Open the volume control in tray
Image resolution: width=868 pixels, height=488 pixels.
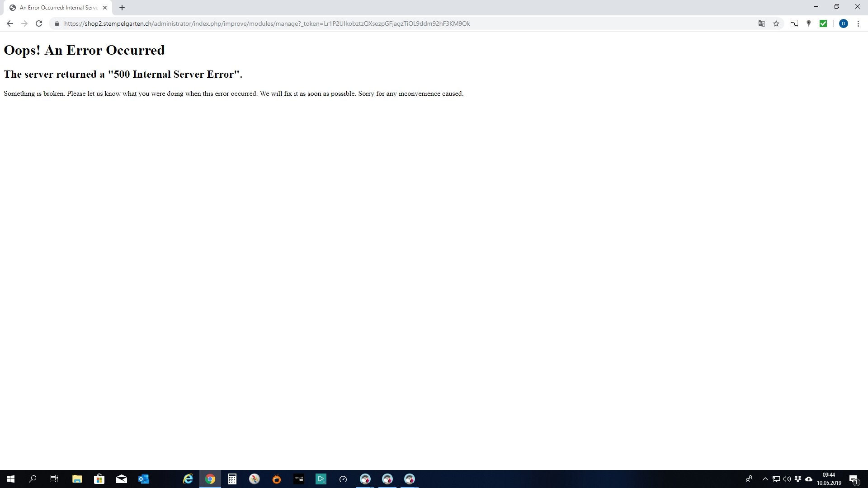787,479
